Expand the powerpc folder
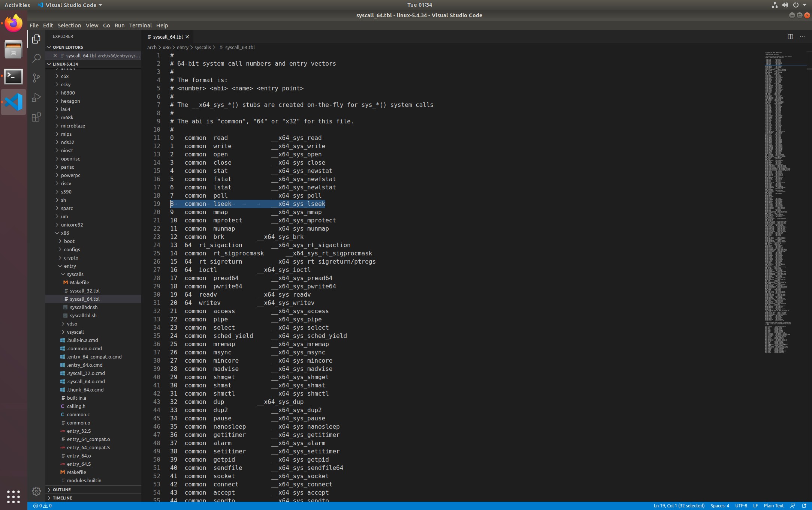 (93, 175)
